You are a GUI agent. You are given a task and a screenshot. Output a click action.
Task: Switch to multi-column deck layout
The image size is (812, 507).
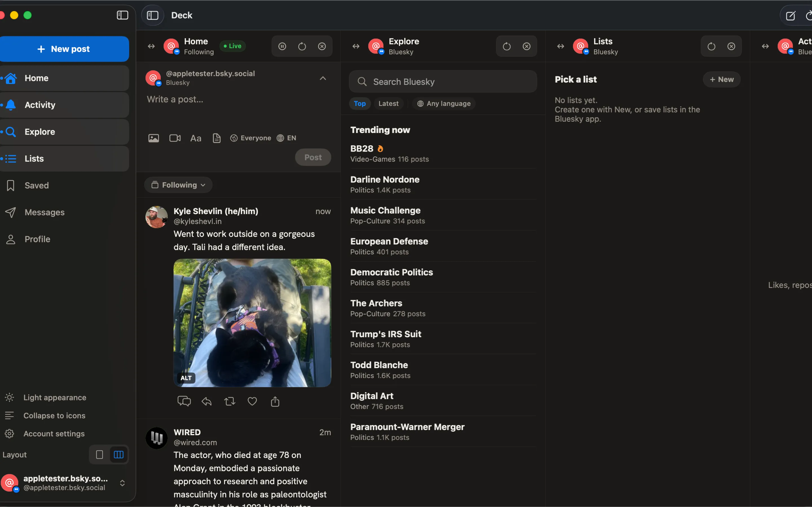point(118,454)
